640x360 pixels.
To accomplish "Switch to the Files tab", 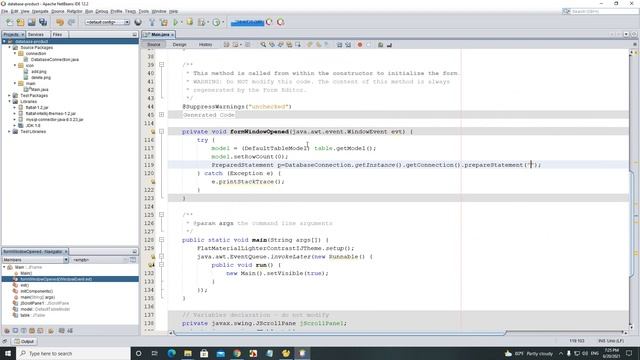I will [x=58, y=35].
